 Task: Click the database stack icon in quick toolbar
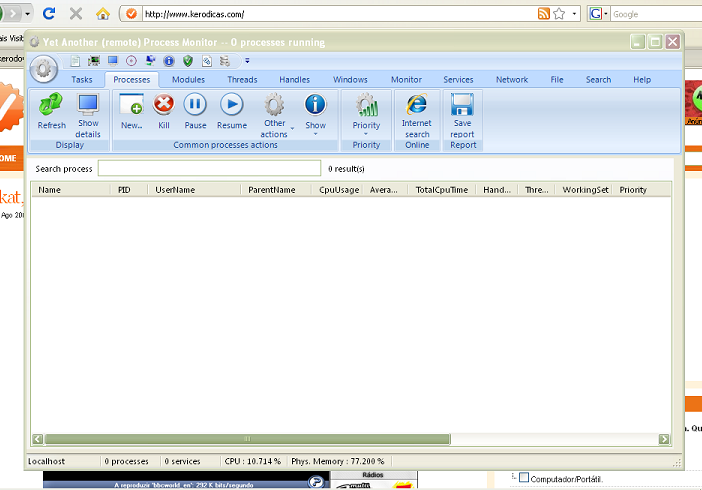point(225,60)
